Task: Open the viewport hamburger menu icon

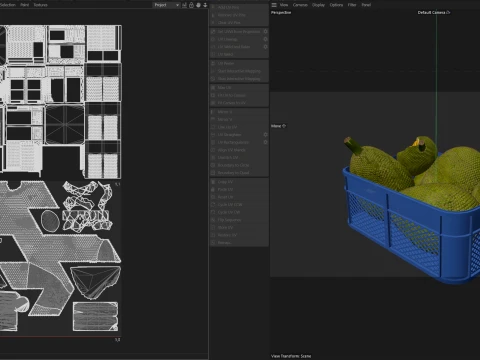Action: tap(274, 5)
